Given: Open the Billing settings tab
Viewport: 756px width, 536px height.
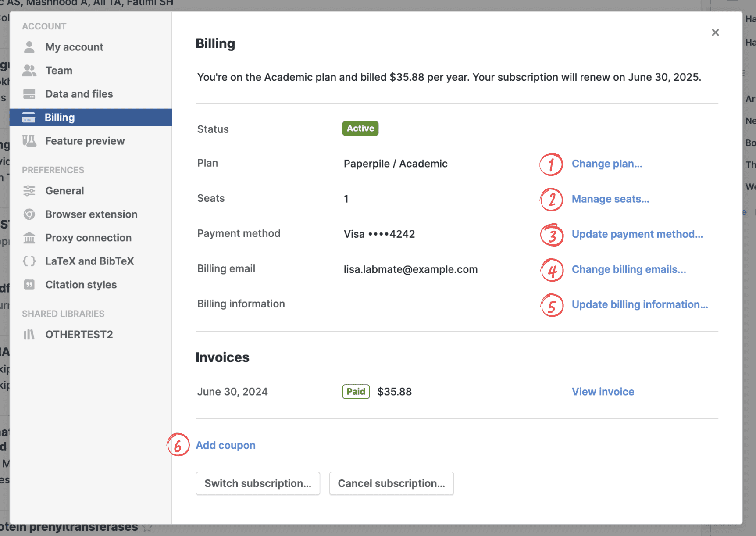Looking at the screenshot, I should 60,118.
